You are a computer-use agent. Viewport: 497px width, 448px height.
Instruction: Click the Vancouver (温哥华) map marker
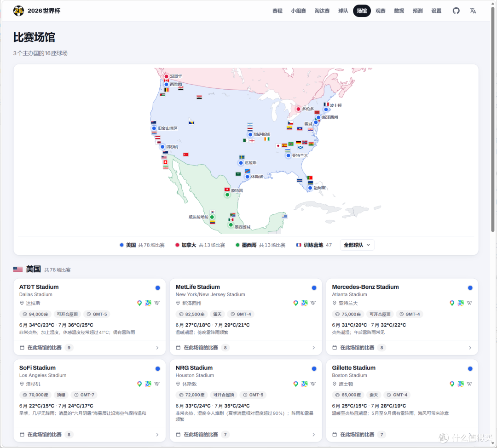(x=166, y=76)
